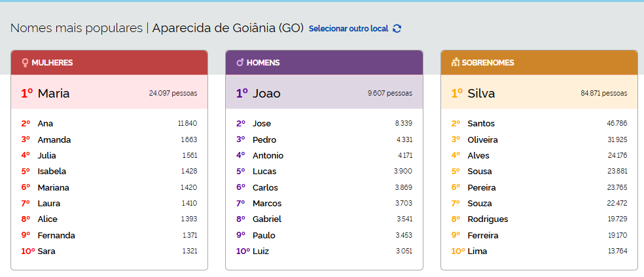
Task: Choose Gabriel in the Homens ranking
Action: 267,219
